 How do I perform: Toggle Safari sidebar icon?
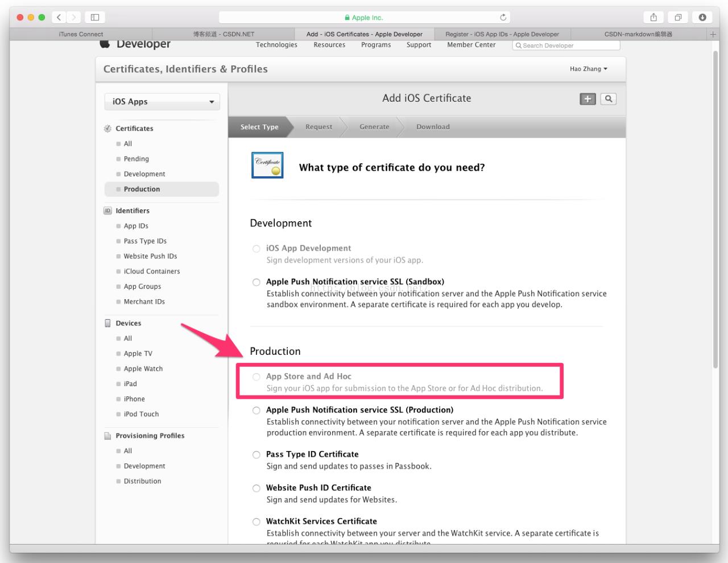point(95,18)
